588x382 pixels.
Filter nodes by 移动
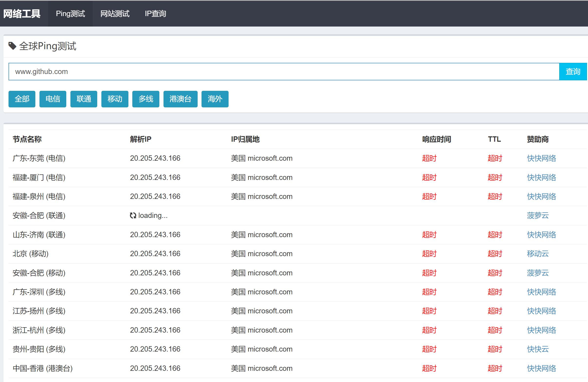pos(115,99)
